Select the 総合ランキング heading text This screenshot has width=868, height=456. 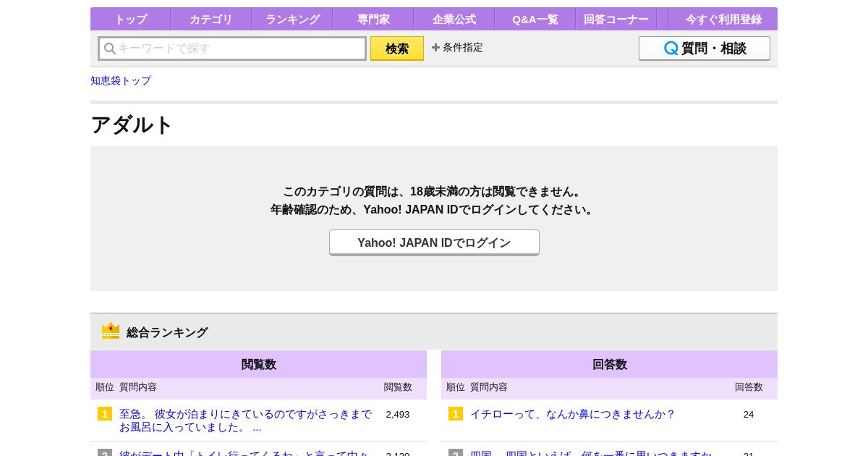coord(167,332)
